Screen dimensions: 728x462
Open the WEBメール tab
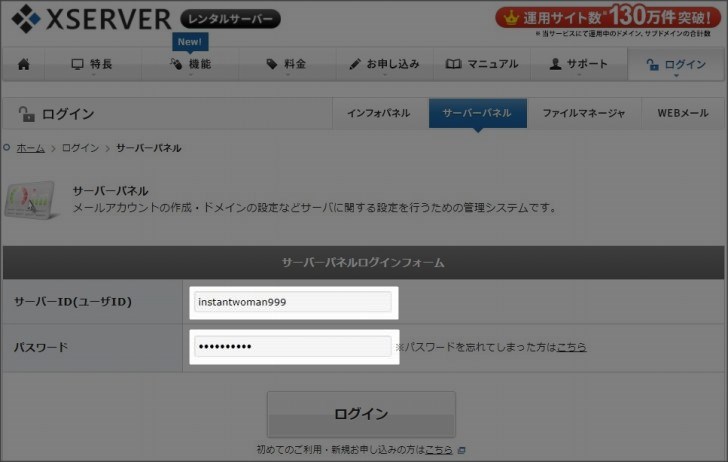coord(682,113)
